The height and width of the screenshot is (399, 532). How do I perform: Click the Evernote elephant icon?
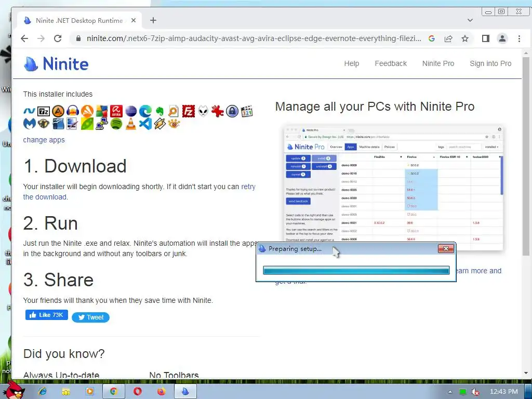pyautogui.click(x=159, y=111)
